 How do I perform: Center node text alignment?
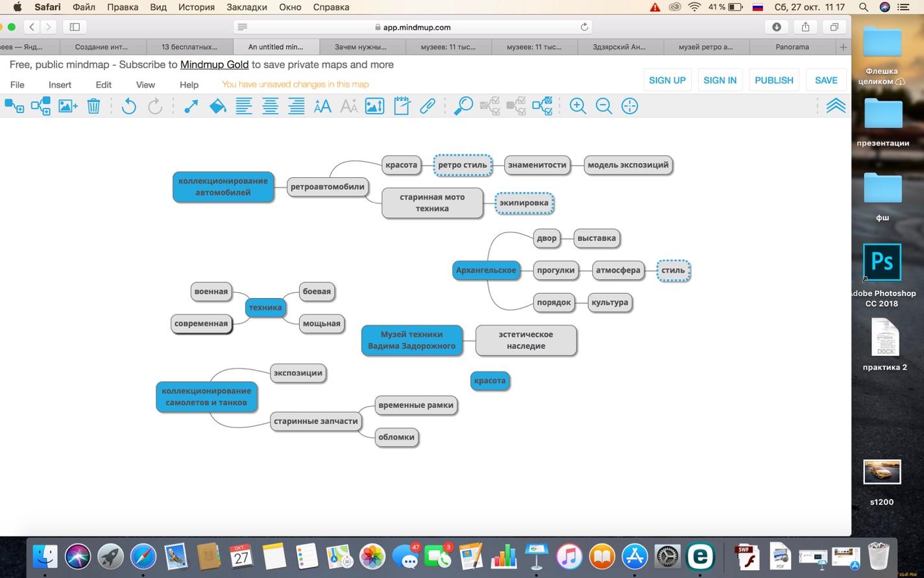click(270, 106)
